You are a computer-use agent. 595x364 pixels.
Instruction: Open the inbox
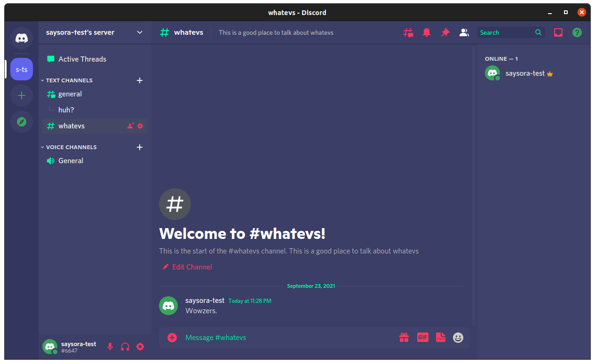(x=558, y=32)
